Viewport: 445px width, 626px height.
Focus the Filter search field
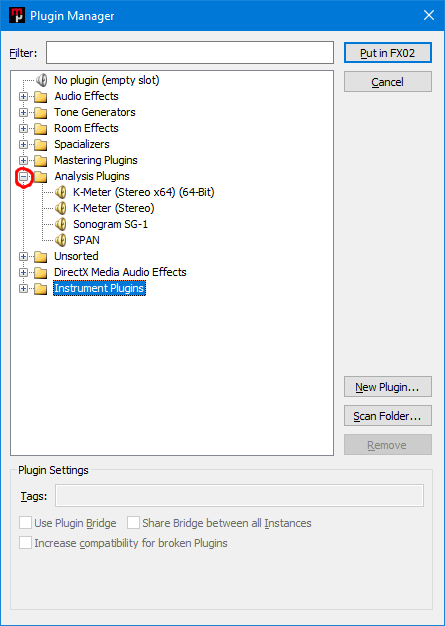point(190,52)
